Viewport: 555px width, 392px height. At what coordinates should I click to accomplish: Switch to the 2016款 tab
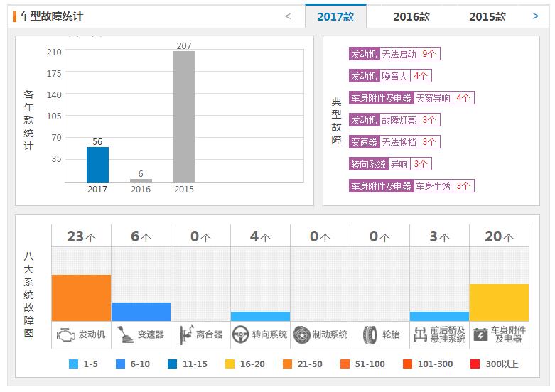pyautogui.click(x=411, y=16)
